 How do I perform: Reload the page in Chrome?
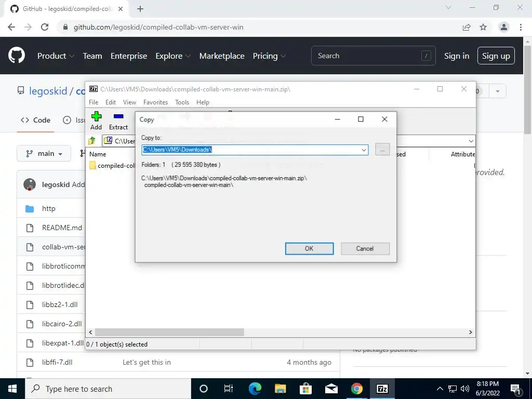coord(45,27)
